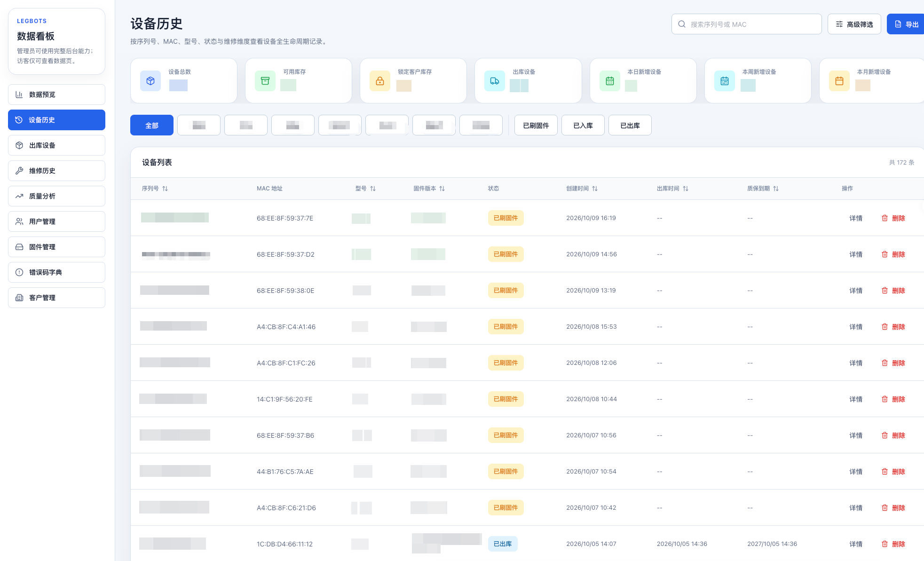Select the 全部 filter tab
This screenshot has height=561, width=924.
pos(152,125)
